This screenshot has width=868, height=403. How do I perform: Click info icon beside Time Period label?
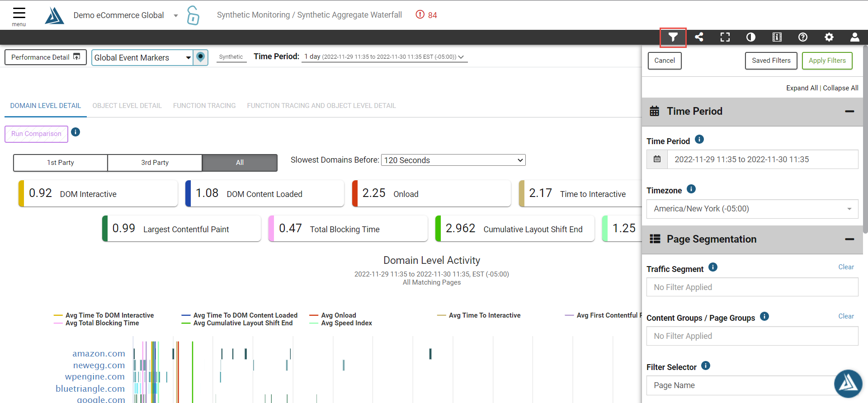point(699,139)
